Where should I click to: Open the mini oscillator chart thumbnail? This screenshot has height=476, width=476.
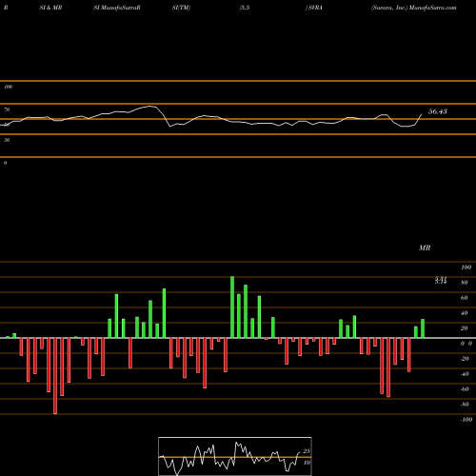click(235, 456)
